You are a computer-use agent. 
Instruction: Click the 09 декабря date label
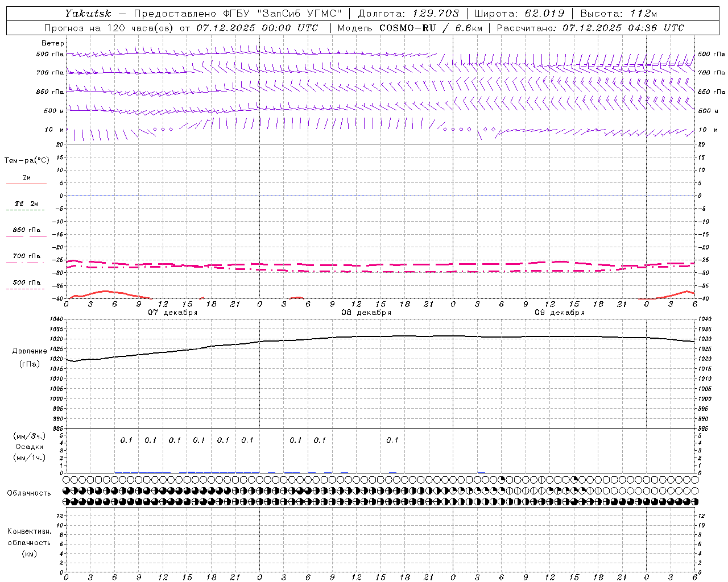(x=560, y=313)
